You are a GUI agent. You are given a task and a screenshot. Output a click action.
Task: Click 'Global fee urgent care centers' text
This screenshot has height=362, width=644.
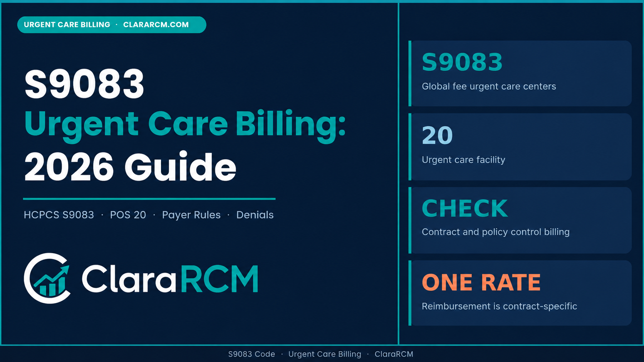(489, 86)
